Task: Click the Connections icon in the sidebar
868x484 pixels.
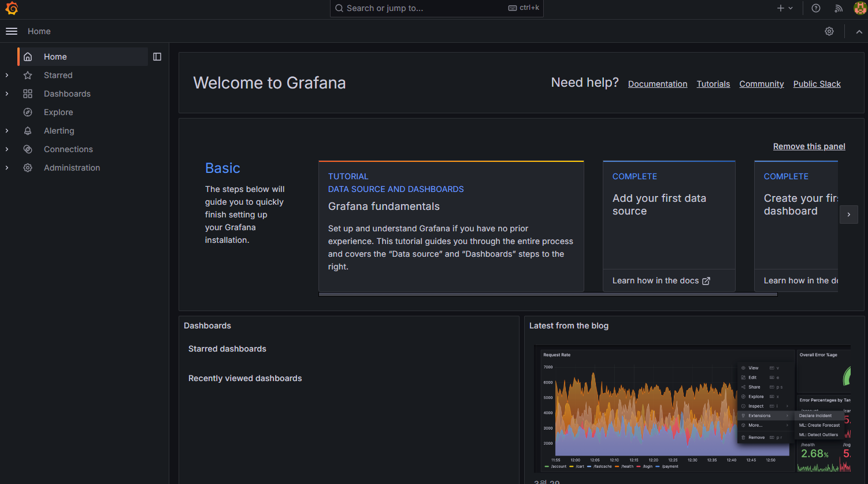Action: pyautogui.click(x=28, y=149)
